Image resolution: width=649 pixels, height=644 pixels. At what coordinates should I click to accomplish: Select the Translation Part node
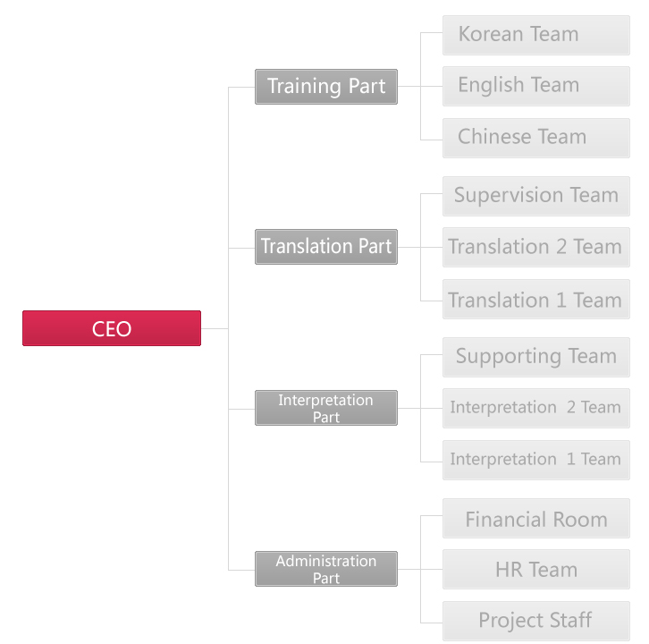(x=326, y=247)
